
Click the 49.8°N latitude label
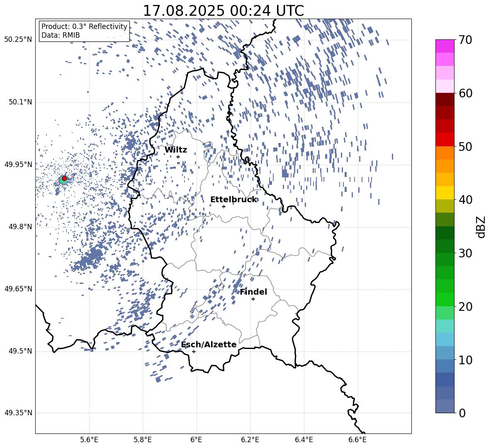(20, 227)
